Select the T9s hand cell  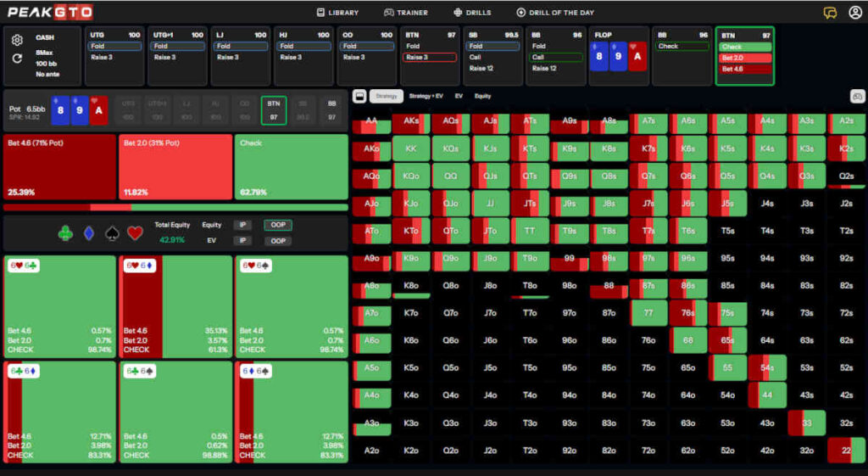tap(569, 231)
